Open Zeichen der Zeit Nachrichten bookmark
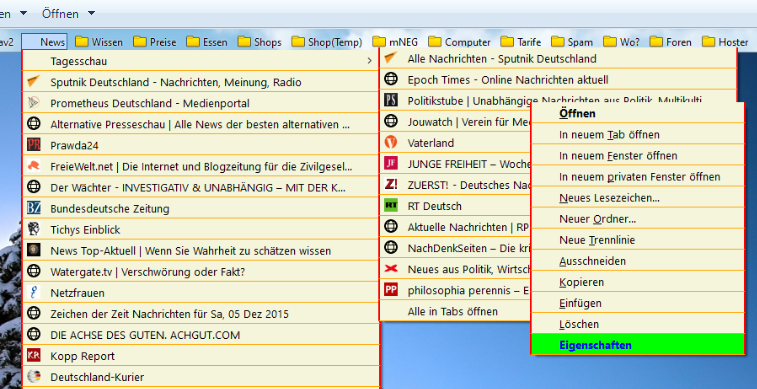This screenshot has width=757, height=389. tap(200, 314)
